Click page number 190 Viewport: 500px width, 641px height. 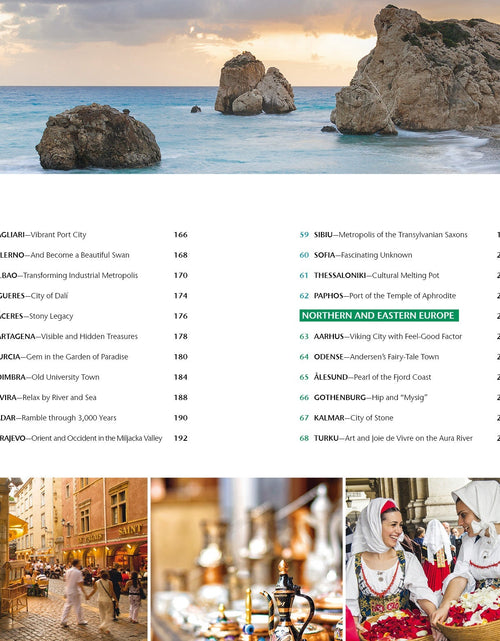coord(181,418)
